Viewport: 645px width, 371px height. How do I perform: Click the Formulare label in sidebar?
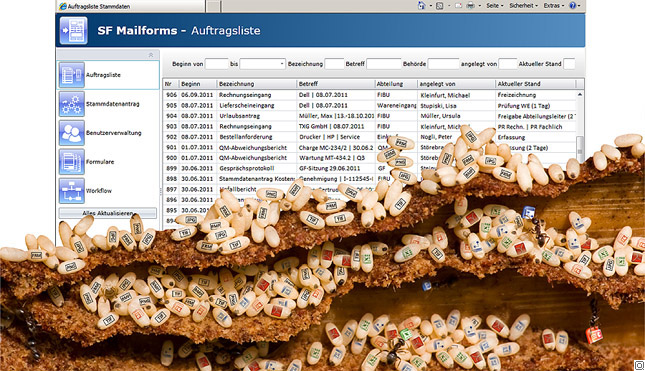click(100, 162)
